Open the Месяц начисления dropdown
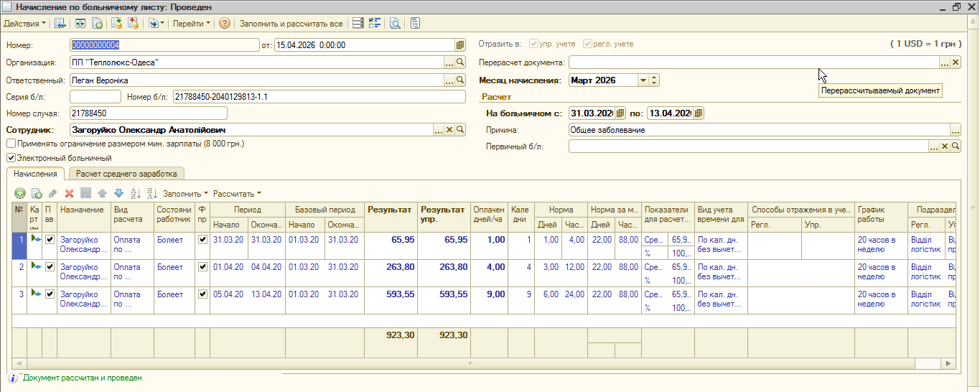 click(x=643, y=80)
